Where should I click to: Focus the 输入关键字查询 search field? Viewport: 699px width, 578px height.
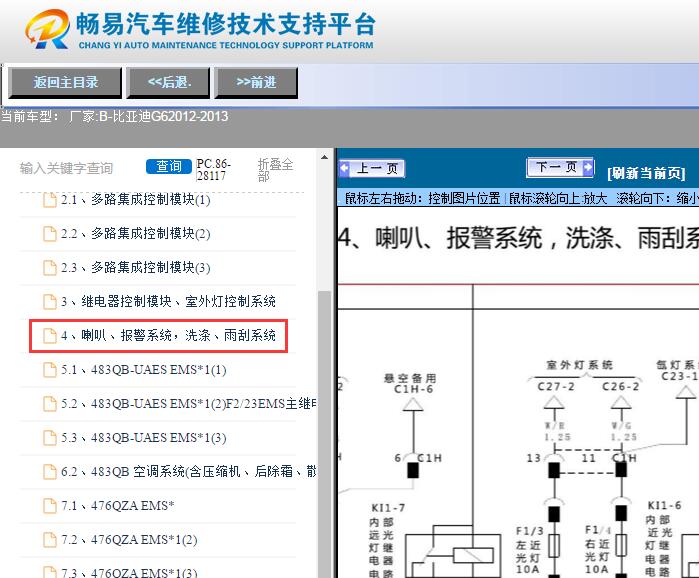pyautogui.click(x=67, y=168)
